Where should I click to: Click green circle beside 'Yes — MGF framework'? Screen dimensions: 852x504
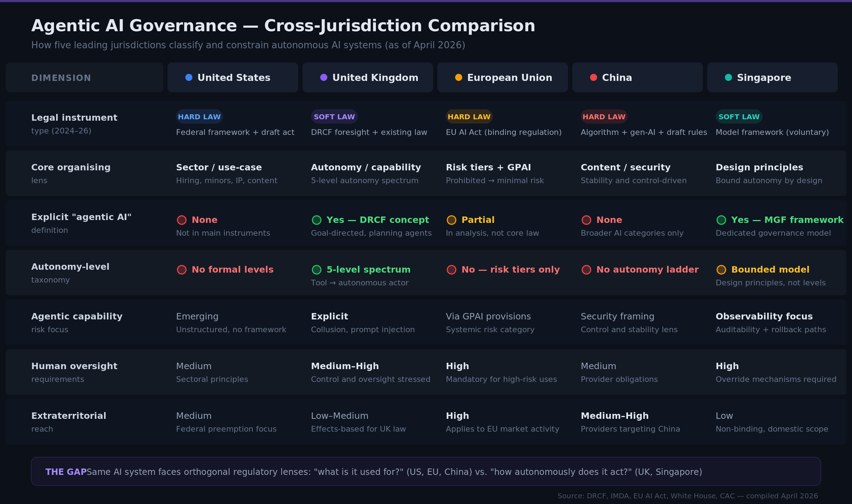click(x=721, y=220)
